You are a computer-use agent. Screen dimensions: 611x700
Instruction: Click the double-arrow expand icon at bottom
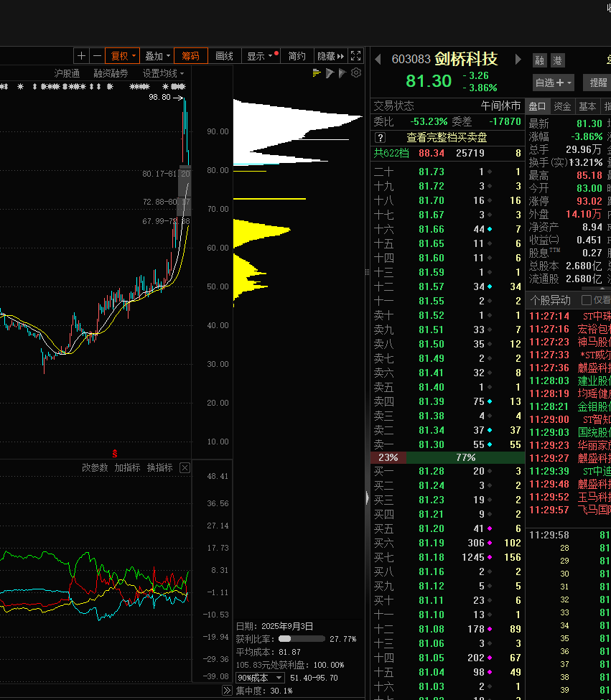point(227,691)
